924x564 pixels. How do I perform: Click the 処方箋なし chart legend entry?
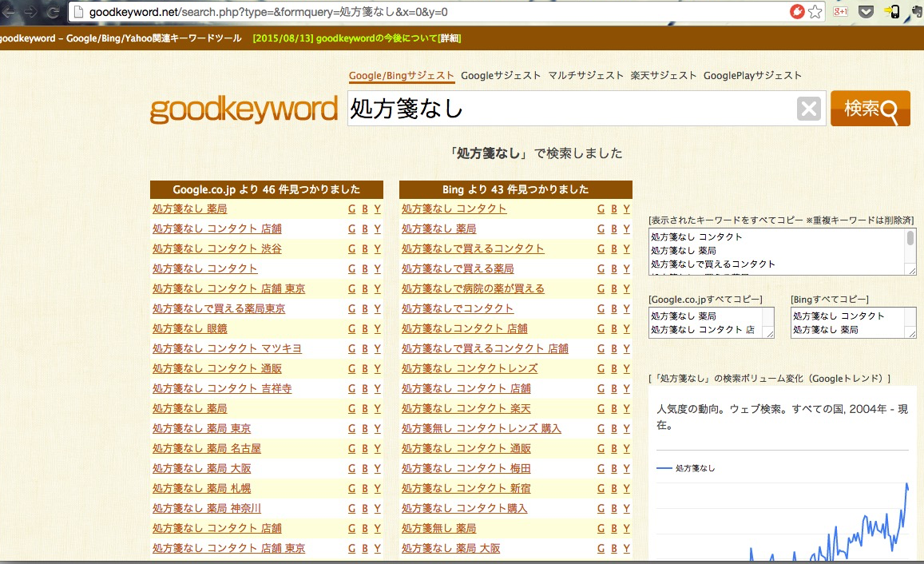685,468
